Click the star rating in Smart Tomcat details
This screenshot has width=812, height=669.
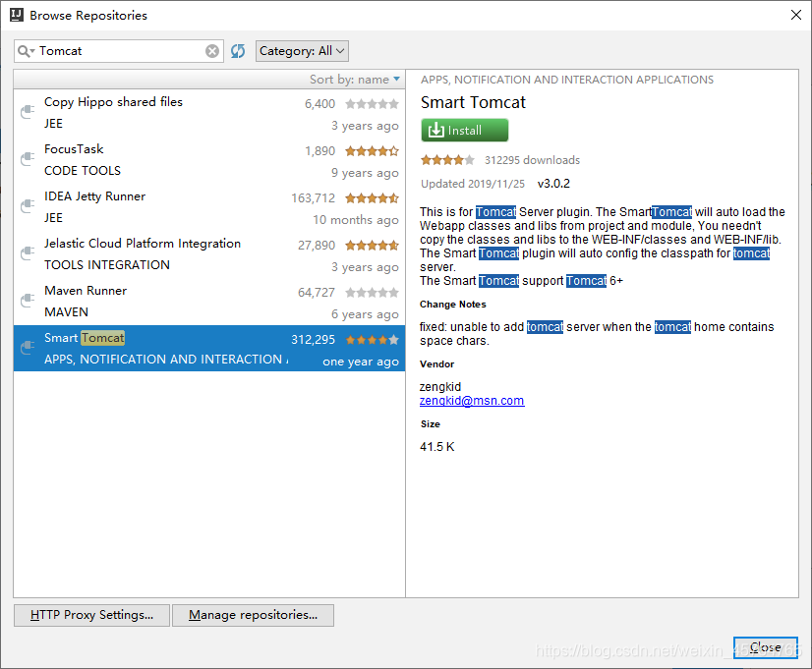447,160
